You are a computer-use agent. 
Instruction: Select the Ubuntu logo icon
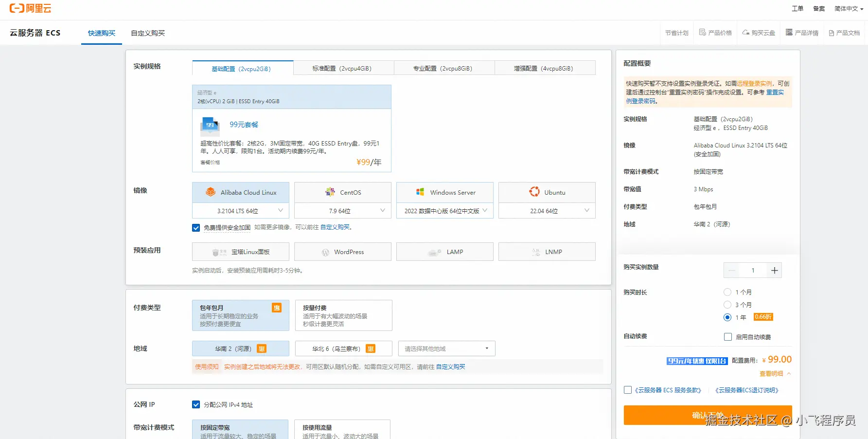tap(534, 192)
